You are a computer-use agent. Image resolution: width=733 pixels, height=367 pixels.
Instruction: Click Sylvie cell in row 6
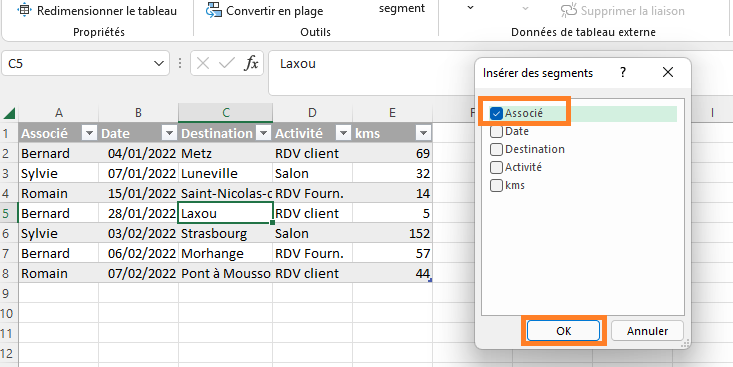coord(58,233)
